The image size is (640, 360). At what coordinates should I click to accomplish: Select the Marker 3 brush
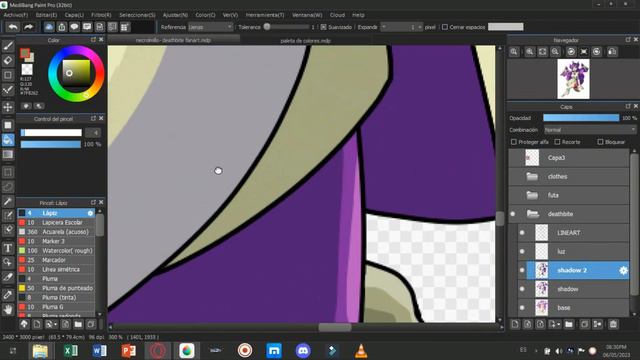[56, 241]
